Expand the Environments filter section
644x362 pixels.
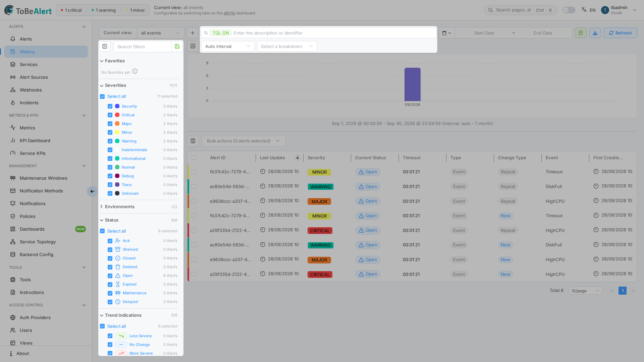coord(139,207)
